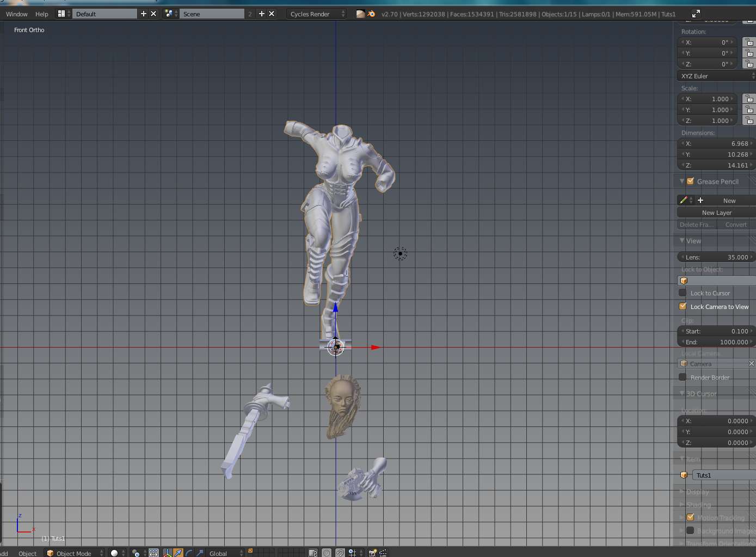
Task: Open the Cycles Render engine dropdown
Action: click(317, 14)
